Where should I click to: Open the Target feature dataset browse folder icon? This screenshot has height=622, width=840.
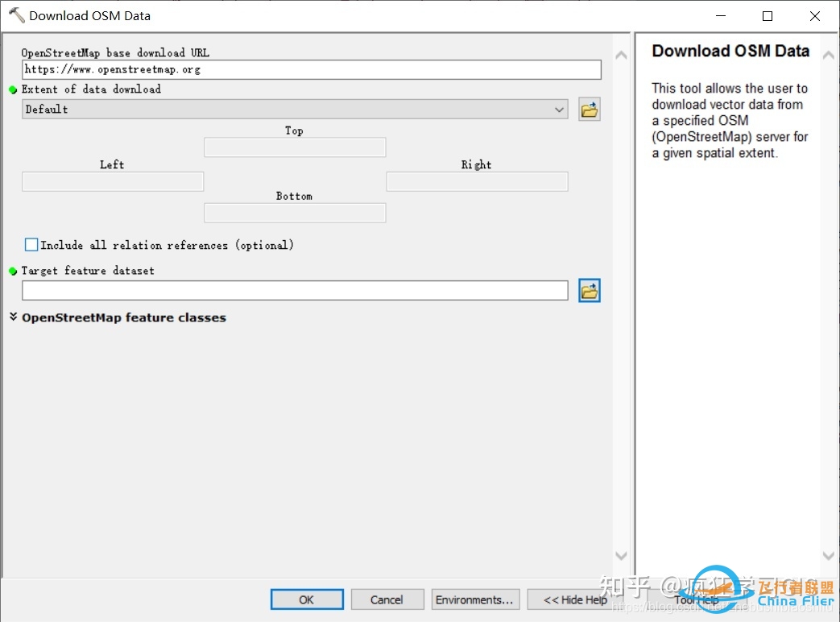(x=590, y=291)
